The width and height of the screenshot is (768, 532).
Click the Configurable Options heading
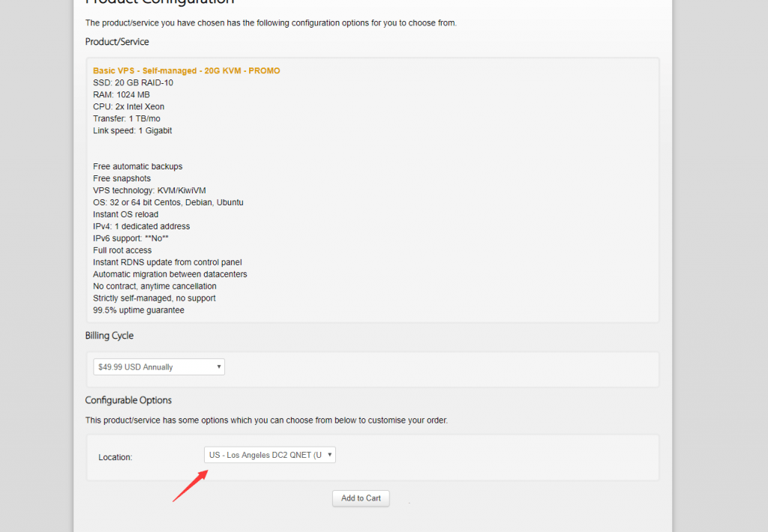(x=128, y=400)
